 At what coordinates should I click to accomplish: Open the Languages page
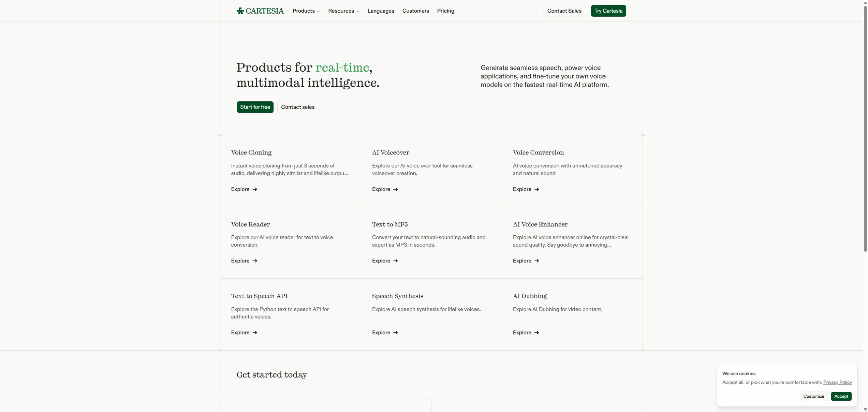point(381,11)
